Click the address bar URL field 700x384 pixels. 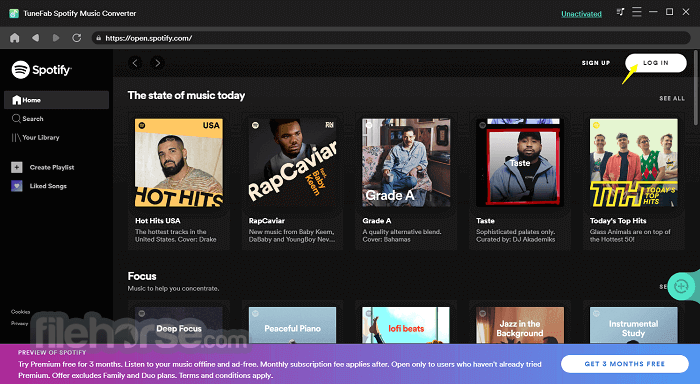point(391,38)
